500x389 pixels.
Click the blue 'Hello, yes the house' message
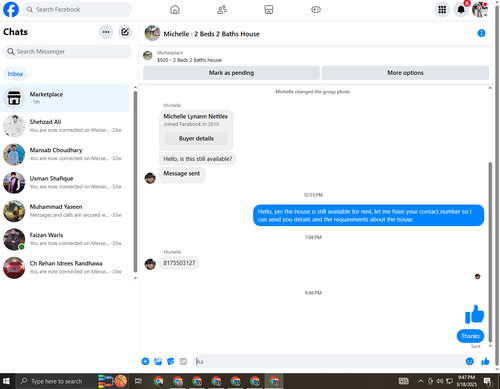[x=368, y=215]
